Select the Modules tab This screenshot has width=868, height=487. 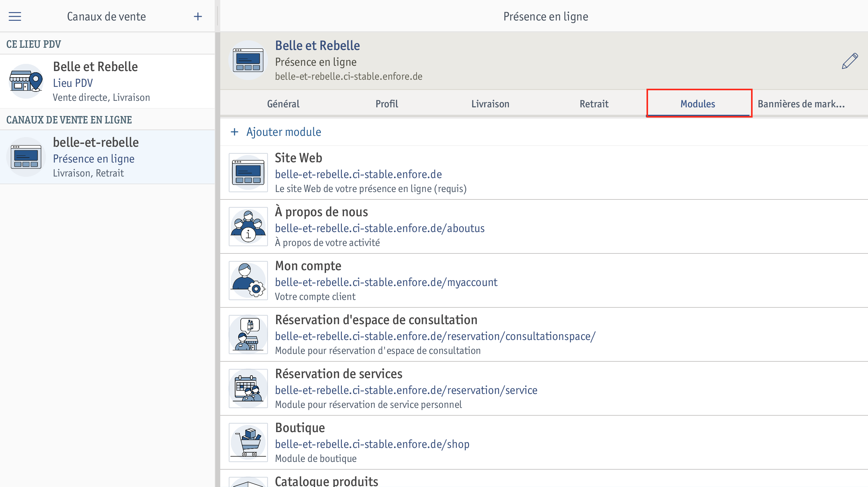(698, 104)
